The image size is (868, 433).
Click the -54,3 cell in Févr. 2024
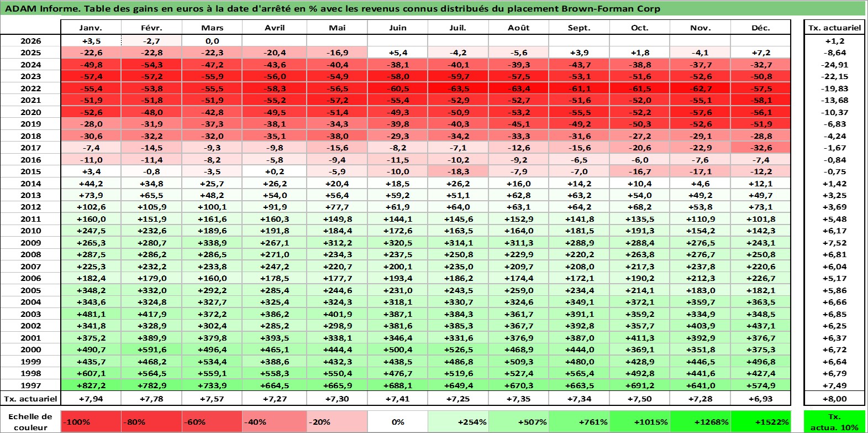(x=151, y=65)
